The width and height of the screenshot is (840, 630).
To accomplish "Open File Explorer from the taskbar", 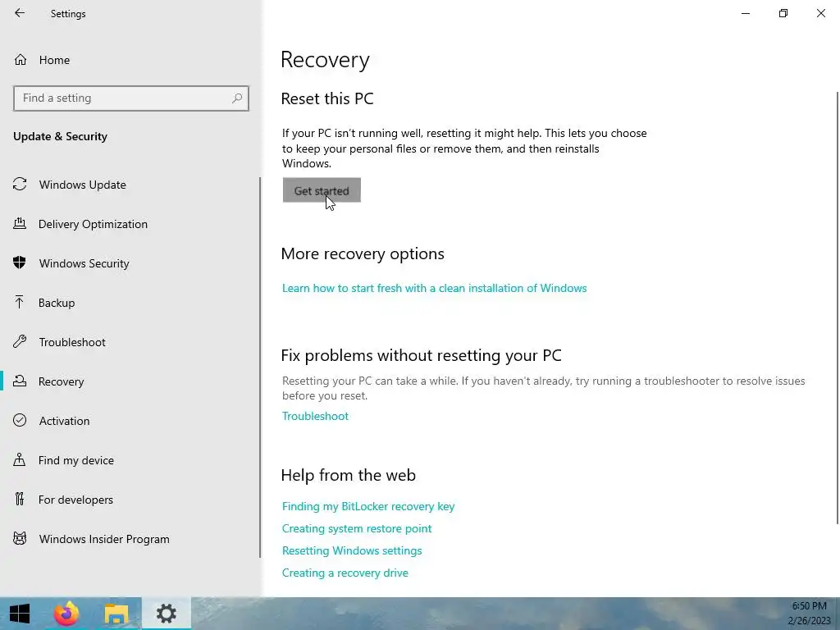I will coord(116,614).
